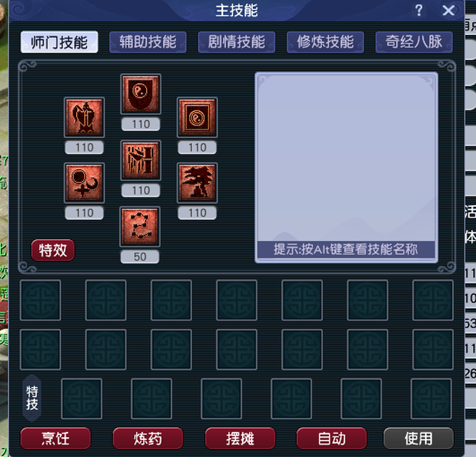Open the 修炼技能 tab
The height and width of the screenshot is (457, 476).
click(325, 42)
